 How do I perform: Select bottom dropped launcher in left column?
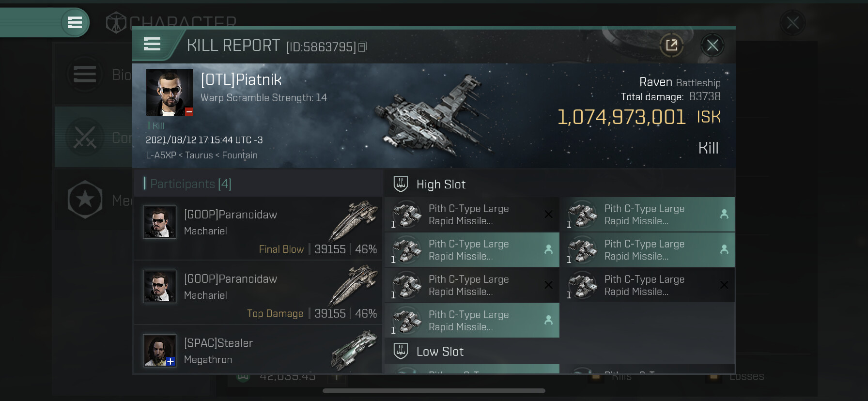472,321
